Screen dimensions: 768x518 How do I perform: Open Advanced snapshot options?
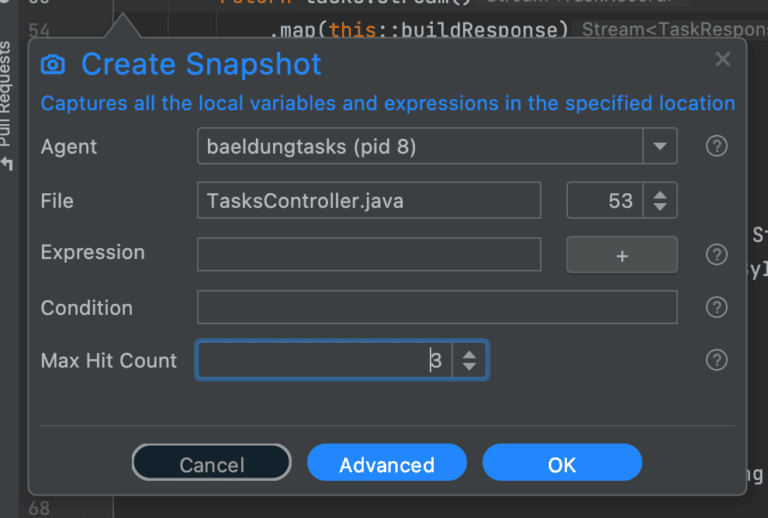(386, 464)
